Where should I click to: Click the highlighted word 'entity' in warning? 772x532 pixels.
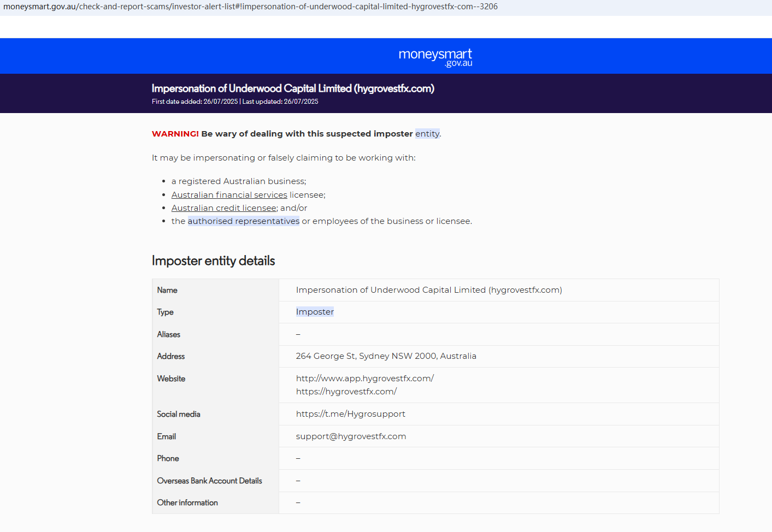427,134
